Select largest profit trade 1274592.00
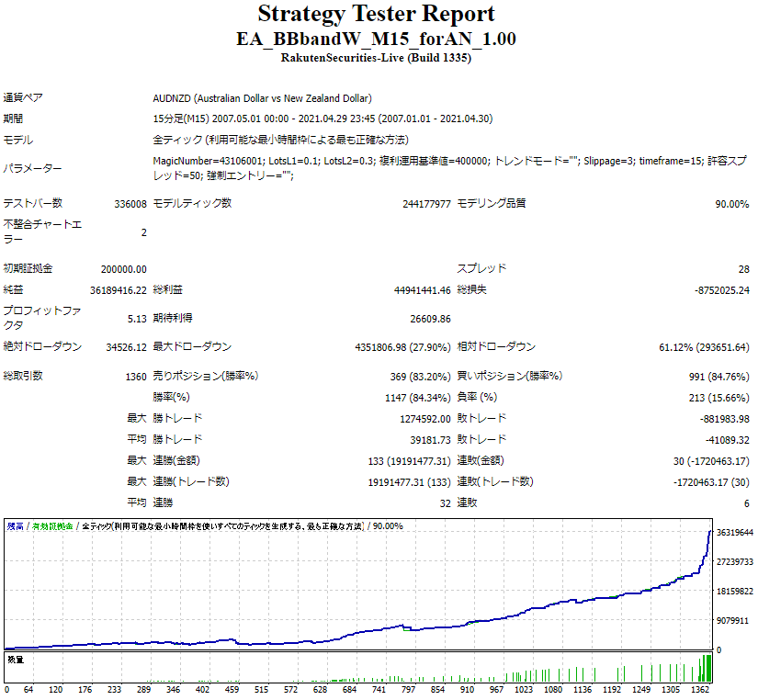 tap(424, 419)
